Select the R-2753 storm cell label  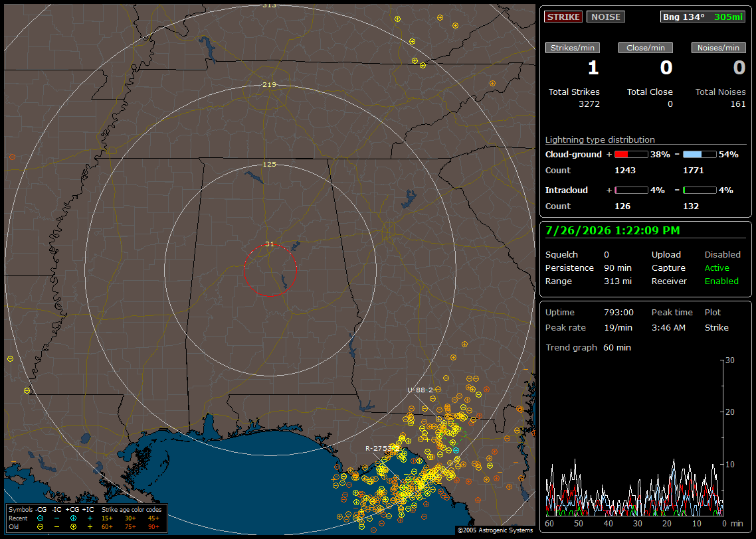point(379,449)
